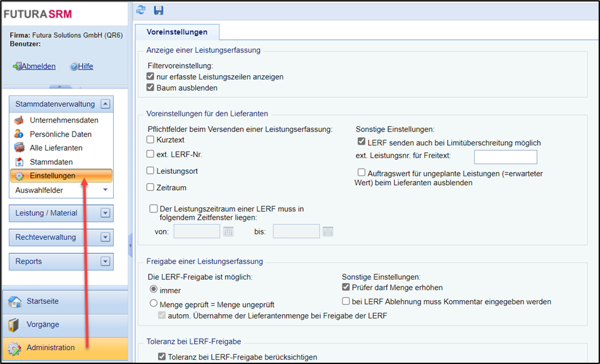The width and height of the screenshot is (600, 364).
Task: Click the Unternehmensdaten icon in sidebar
Action: click(x=19, y=120)
